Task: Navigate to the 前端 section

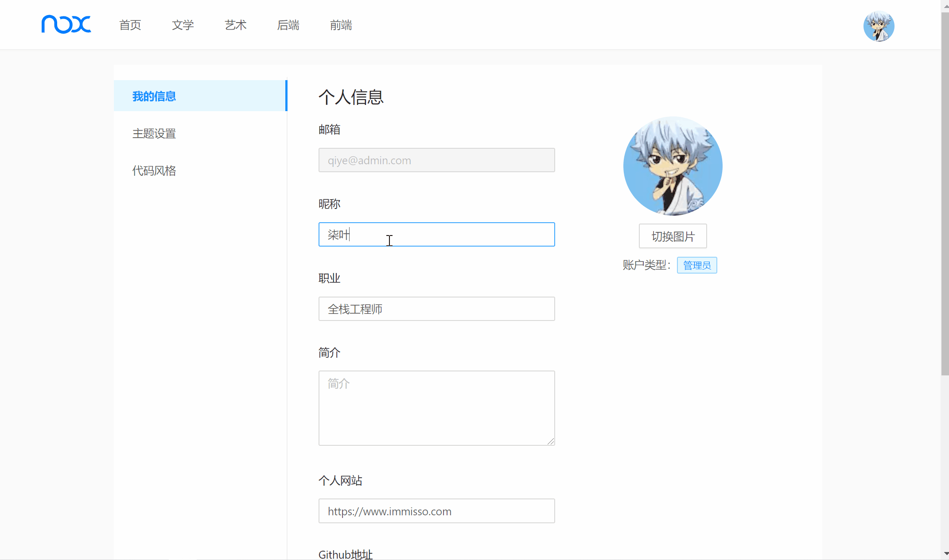Action: pos(341,25)
